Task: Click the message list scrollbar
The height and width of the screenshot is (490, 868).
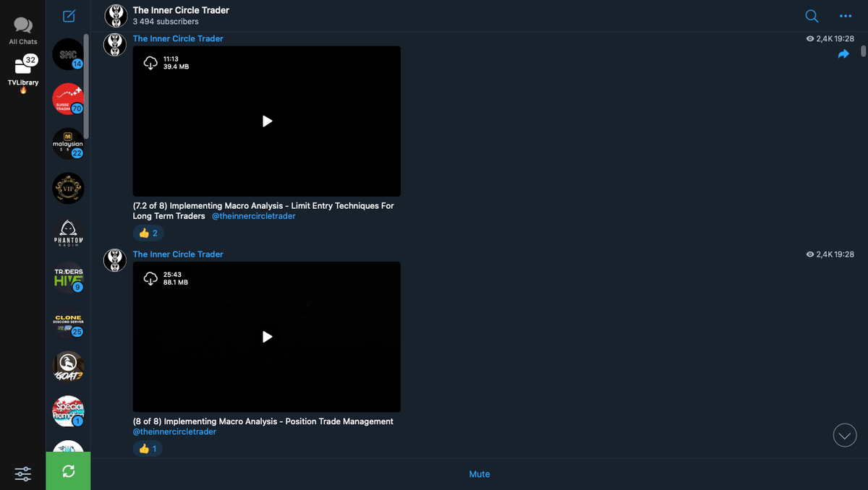Action: tap(863, 51)
